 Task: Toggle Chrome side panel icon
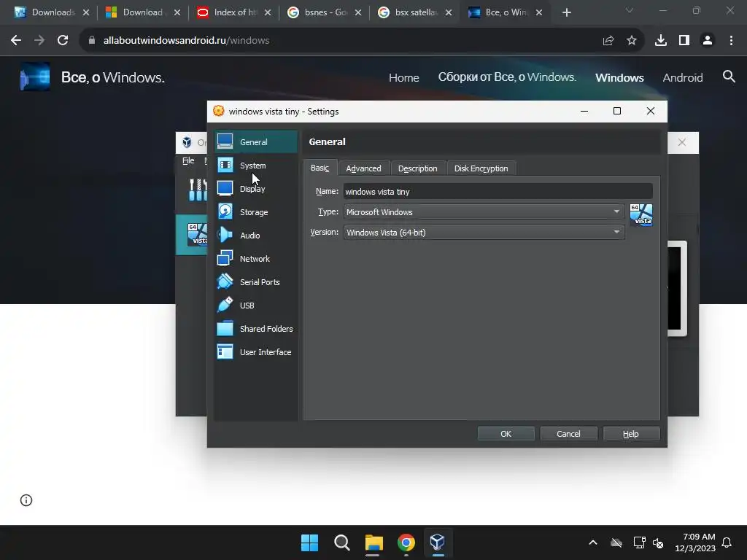pyautogui.click(x=684, y=41)
